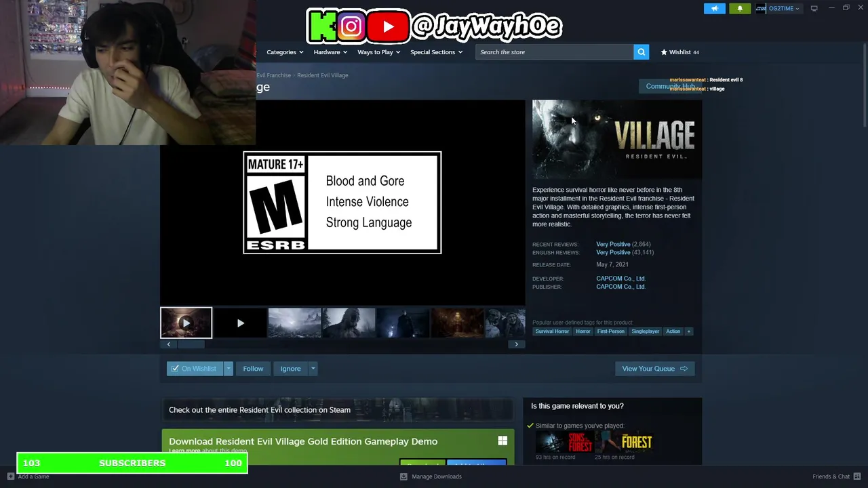
Task: Click the Wishlist star icon
Action: [x=664, y=52]
